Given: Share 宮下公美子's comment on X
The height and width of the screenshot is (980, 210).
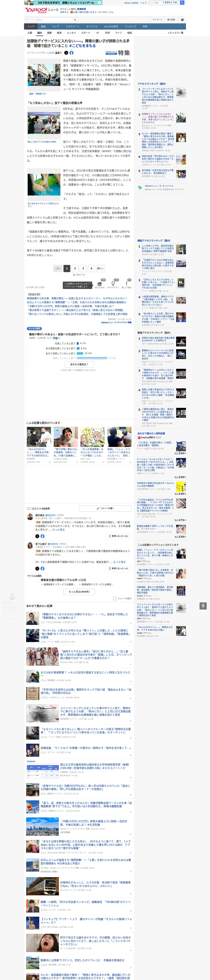Looking at the screenshot, I should pos(37,568).
